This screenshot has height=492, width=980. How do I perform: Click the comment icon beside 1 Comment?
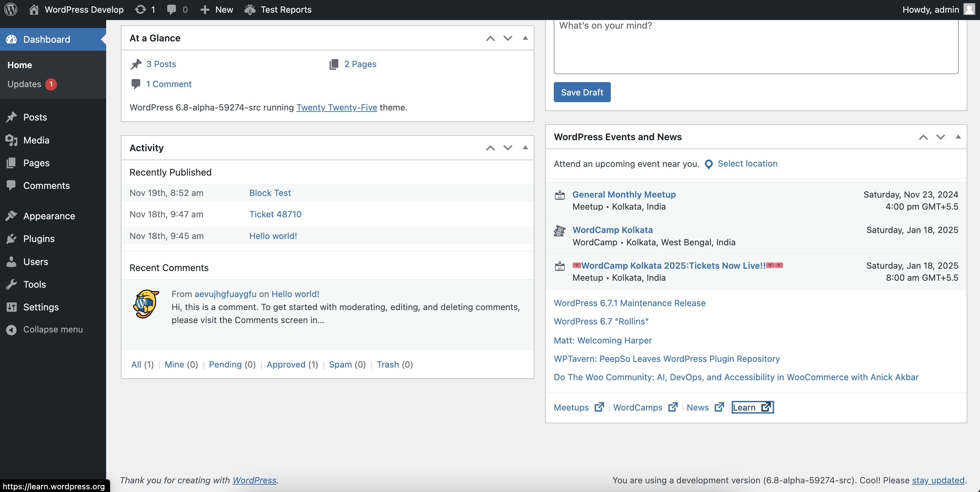(136, 84)
